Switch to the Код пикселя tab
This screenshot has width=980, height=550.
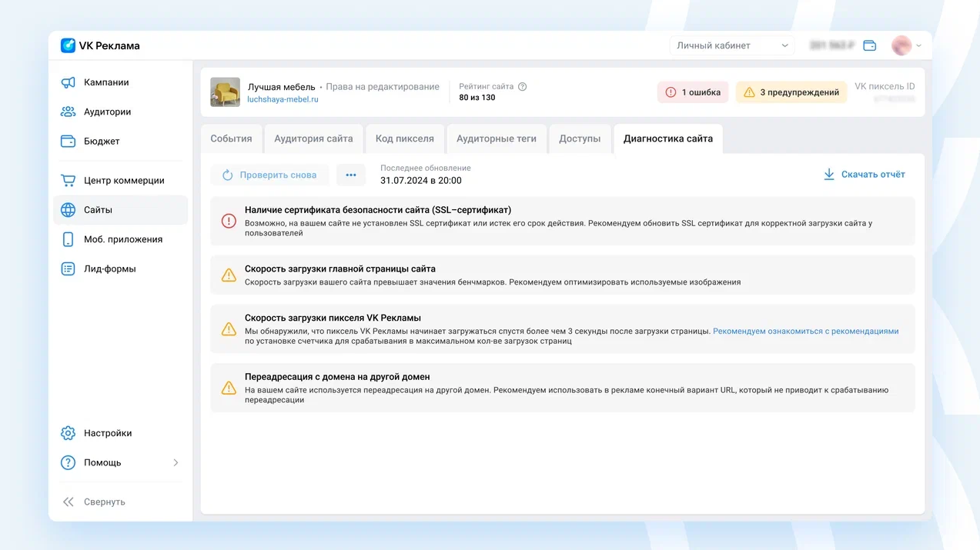(405, 138)
